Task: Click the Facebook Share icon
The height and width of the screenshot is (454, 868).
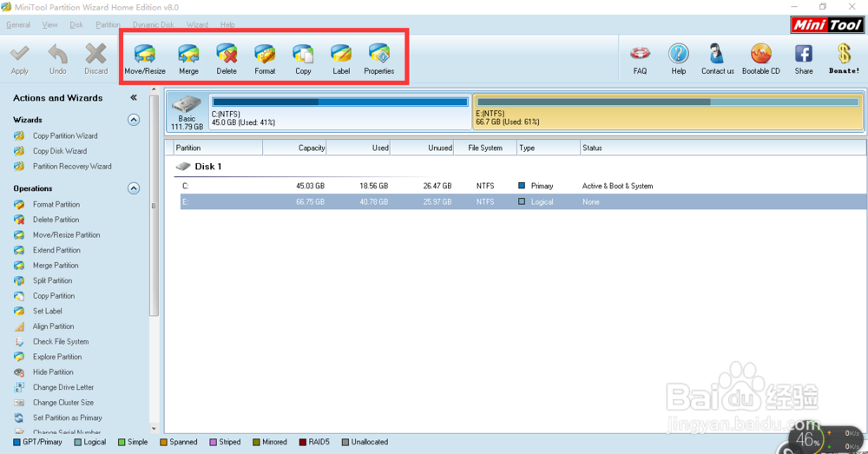Action: click(x=804, y=54)
